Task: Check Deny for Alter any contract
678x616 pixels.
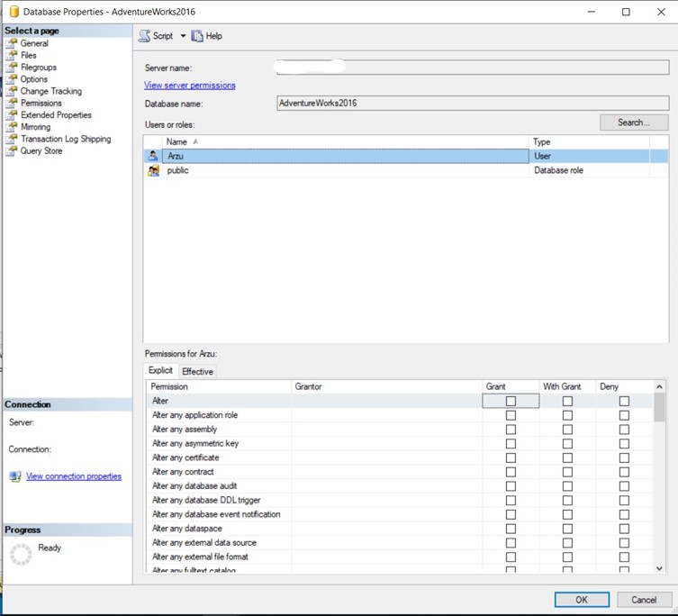Action: click(x=624, y=472)
